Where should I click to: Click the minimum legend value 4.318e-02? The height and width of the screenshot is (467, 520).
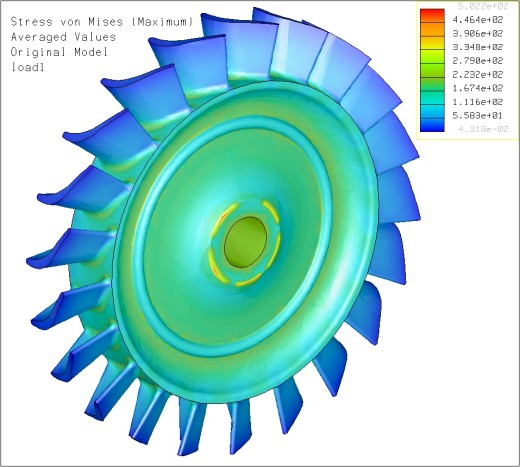(x=483, y=129)
